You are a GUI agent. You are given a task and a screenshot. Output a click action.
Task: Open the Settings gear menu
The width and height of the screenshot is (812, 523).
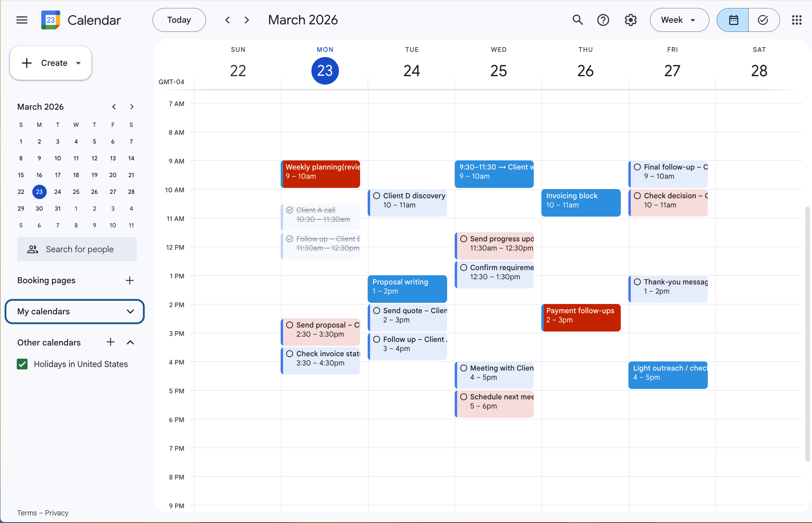pyautogui.click(x=630, y=20)
